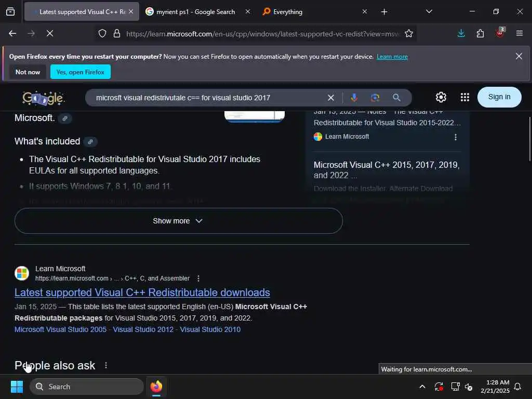Close the Latest supported Visual C++ tab
The image size is (532, 399).
pos(131,12)
